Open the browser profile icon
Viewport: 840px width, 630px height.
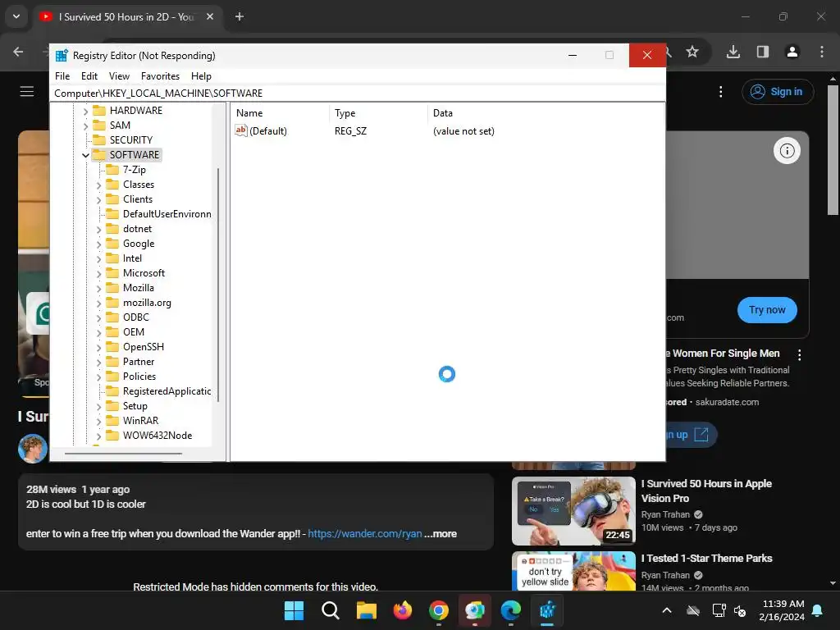pyautogui.click(x=792, y=52)
